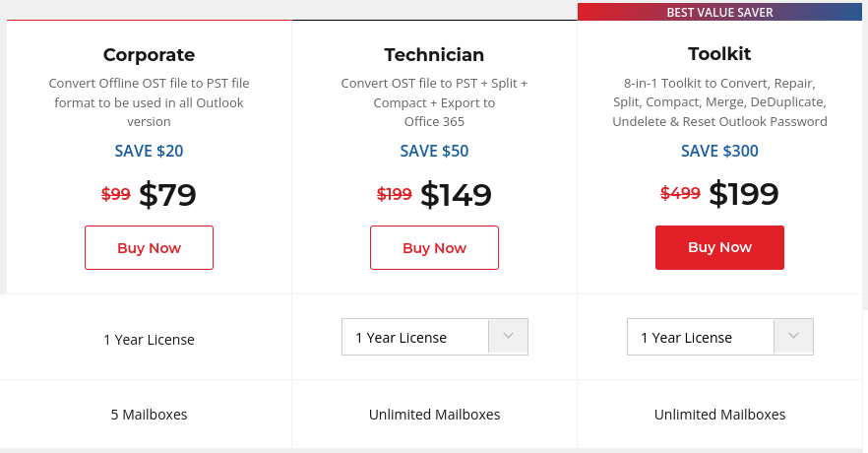868x453 pixels.
Task: Click the $79 Corporate price
Action: pos(167,194)
